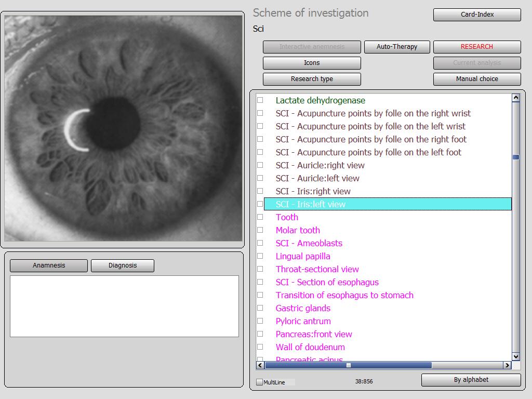Switch to the Anamnesis tab
The height and width of the screenshot is (399, 532).
click(49, 265)
